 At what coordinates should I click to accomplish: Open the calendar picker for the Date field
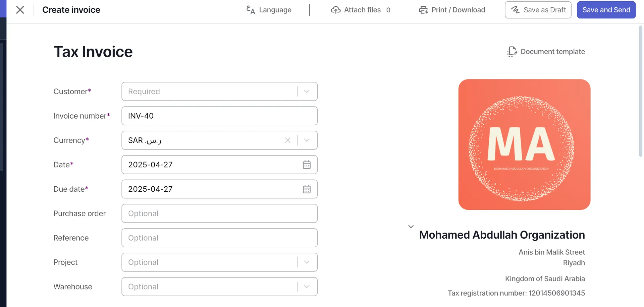306,165
